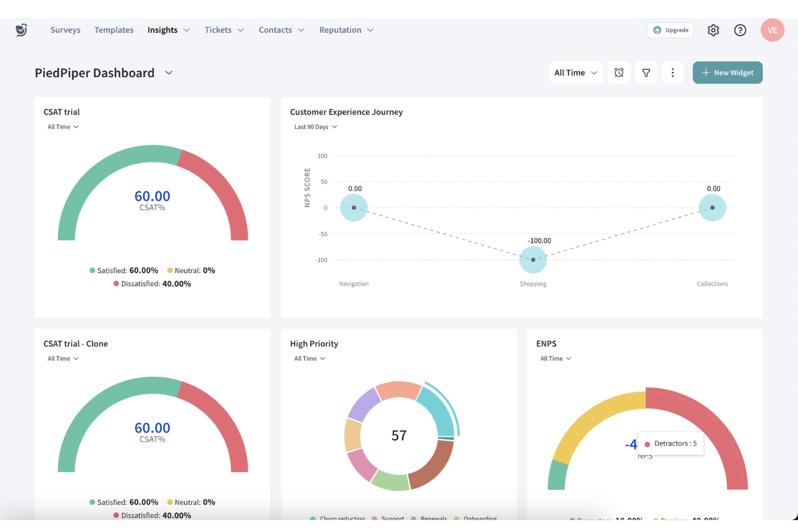The height and width of the screenshot is (532, 798).
Task: Open the dashboard kebab menu icon
Action: pyautogui.click(x=672, y=72)
